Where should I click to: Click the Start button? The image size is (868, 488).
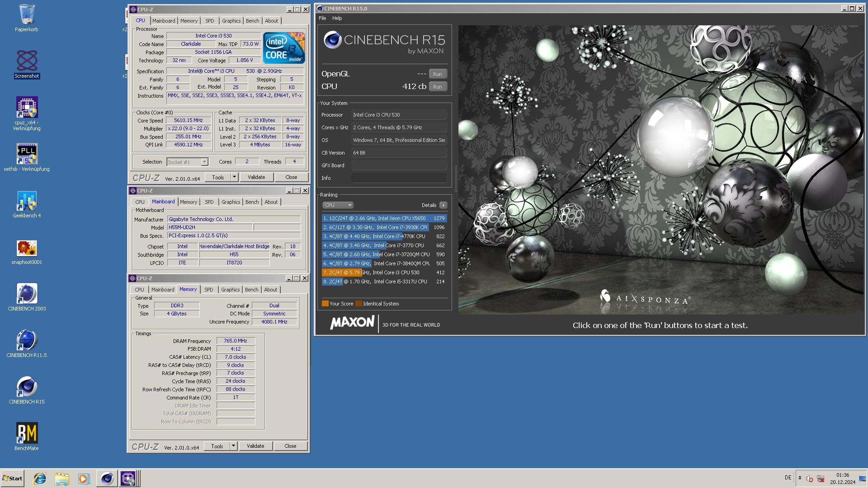click(x=13, y=479)
